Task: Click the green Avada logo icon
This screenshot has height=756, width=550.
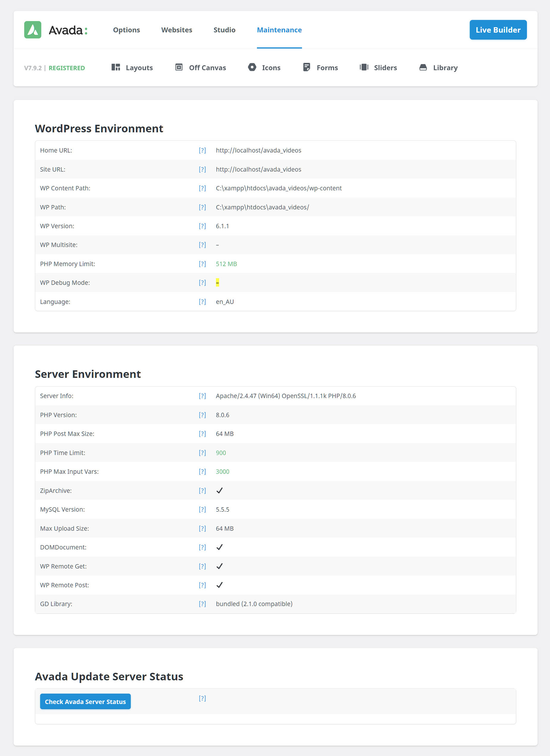Action: click(x=33, y=30)
